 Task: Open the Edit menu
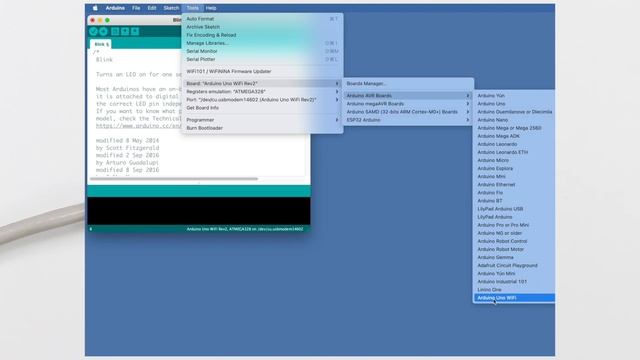click(152, 8)
